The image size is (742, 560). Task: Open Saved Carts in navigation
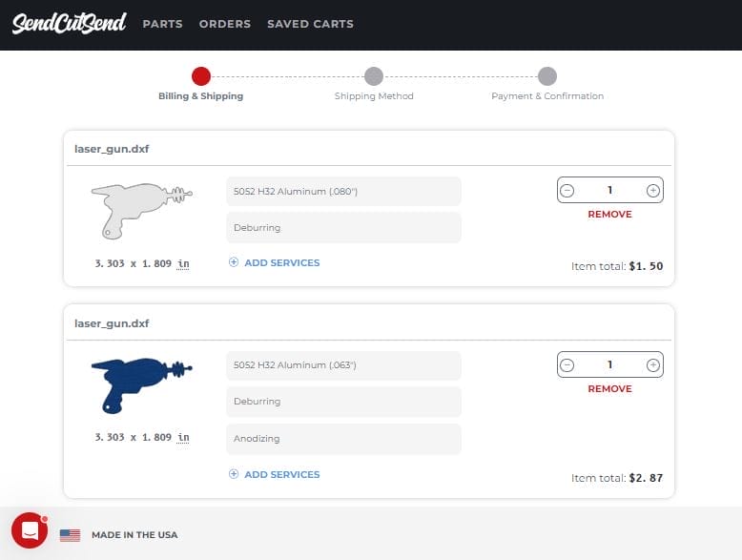[310, 24]
